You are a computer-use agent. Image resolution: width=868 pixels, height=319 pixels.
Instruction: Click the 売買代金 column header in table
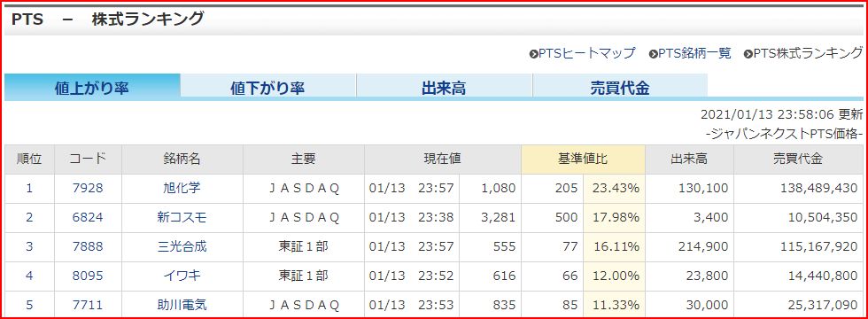pos(798,159)
